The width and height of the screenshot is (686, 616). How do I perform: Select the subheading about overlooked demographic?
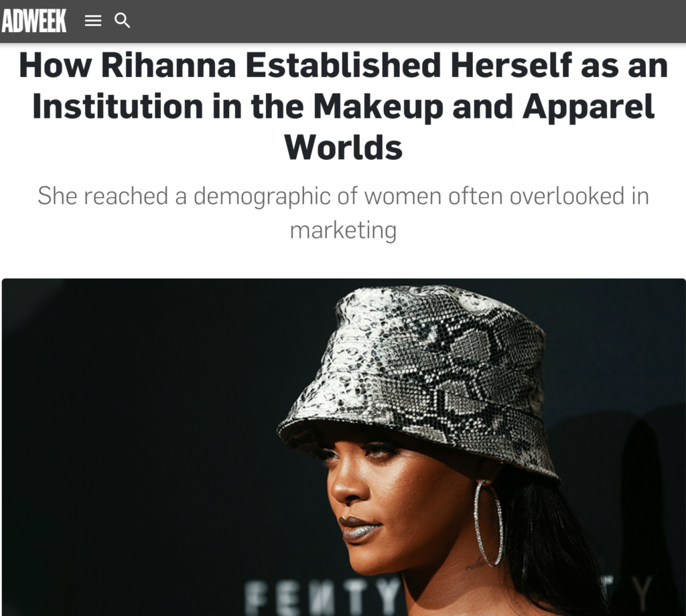(x=343, y=213)
